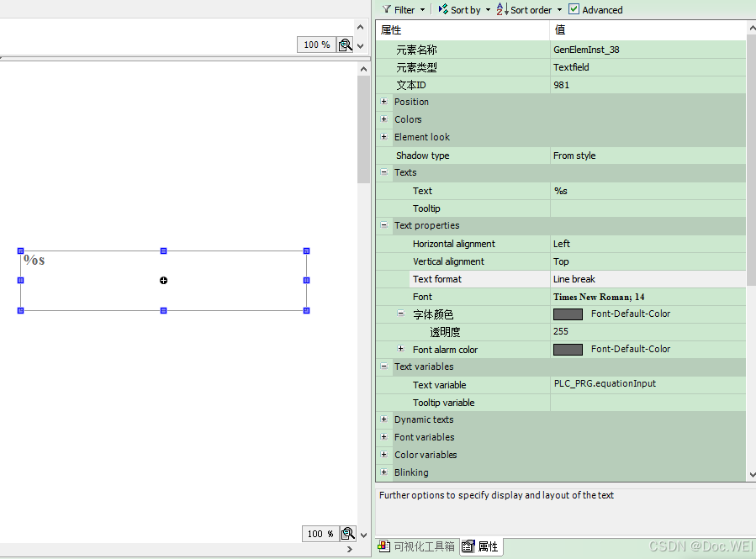Click the 字体颜色 color swatch

568,314
